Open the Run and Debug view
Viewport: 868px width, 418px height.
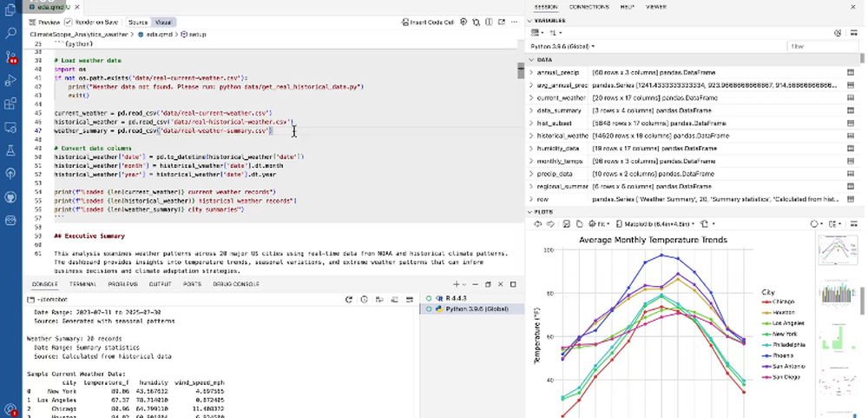[x=11, y=80]
